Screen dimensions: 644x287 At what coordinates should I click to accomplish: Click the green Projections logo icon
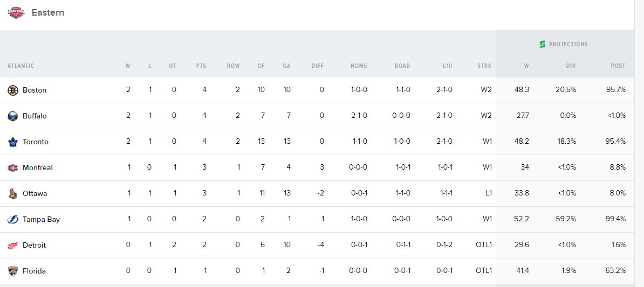542,44
